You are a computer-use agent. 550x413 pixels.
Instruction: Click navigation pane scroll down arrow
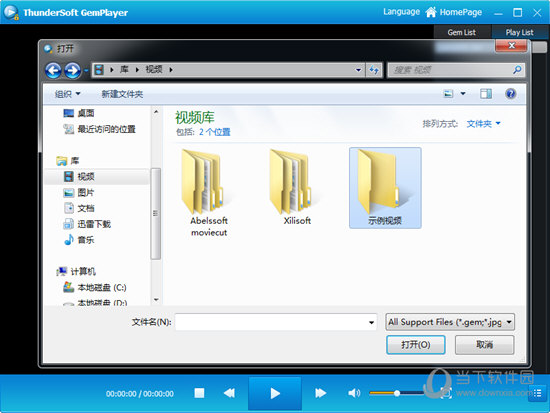tap(156, 300)
